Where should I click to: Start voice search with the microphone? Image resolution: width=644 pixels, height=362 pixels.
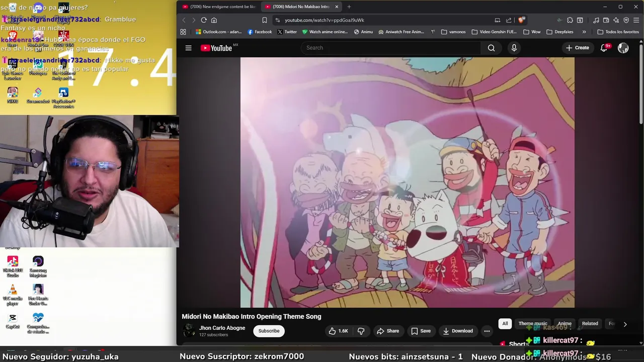514,48
